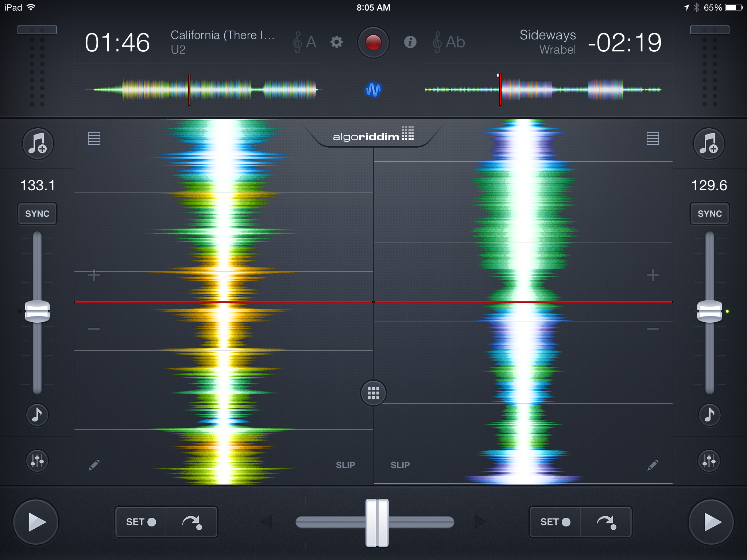Screen dimensions: 747x560
Task: Nudge crossfader right with arrow
Action: [480, 522]
